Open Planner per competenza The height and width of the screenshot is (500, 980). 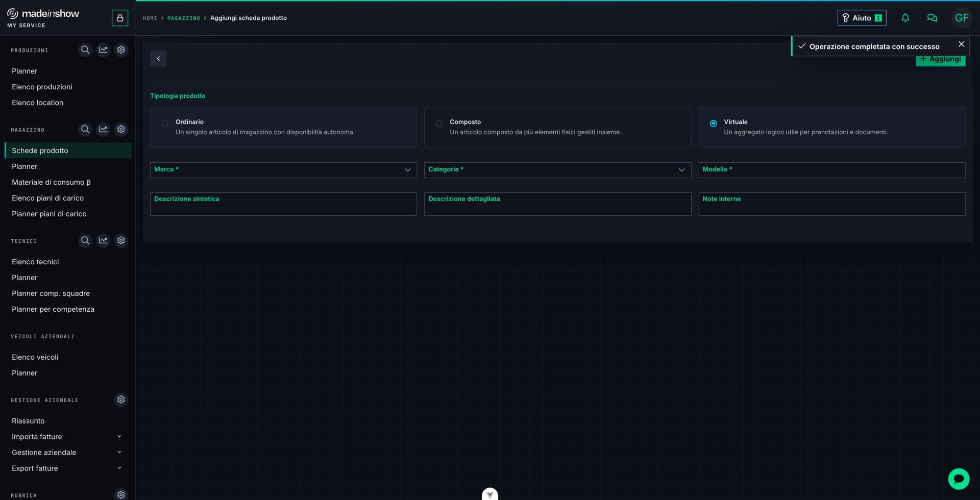[x=53, y=309]
